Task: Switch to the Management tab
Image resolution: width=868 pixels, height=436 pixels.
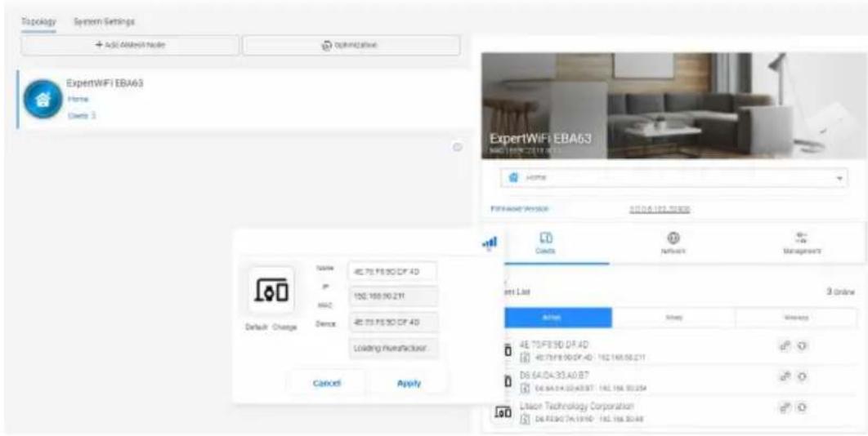Action: tap(801, 242)
